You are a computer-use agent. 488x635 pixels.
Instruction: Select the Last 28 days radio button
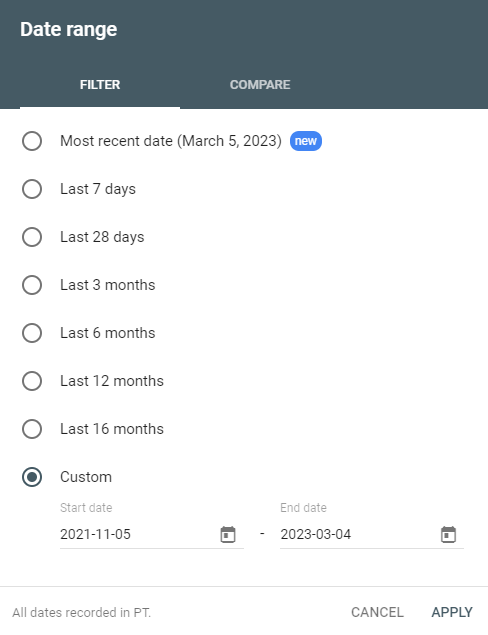(x=32, y=237)
